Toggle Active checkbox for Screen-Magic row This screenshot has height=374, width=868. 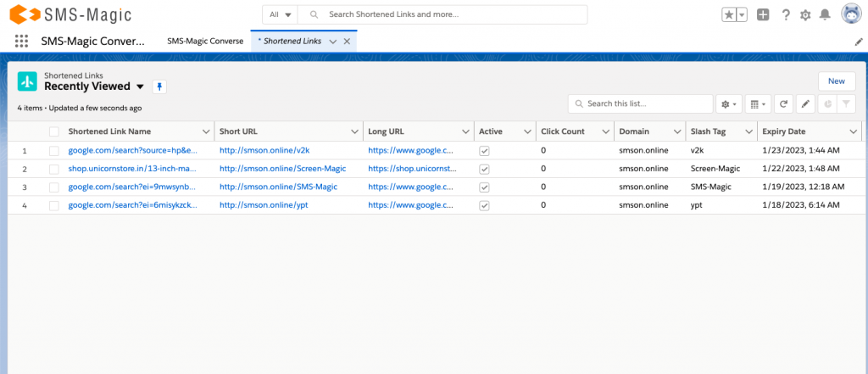[x=484, y=169]
